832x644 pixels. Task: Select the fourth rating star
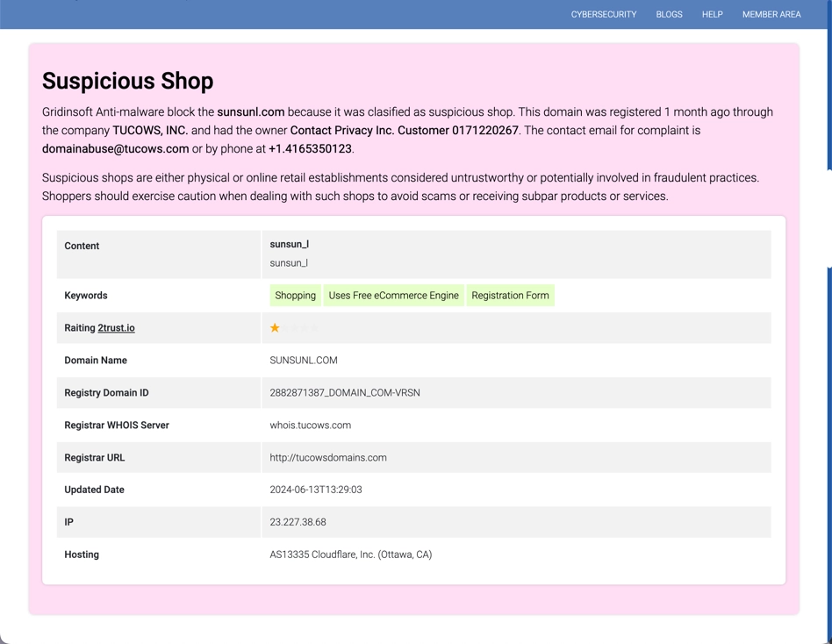pyautogui.click(x=305, y=327)
